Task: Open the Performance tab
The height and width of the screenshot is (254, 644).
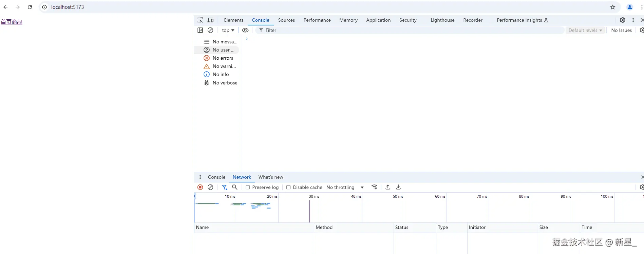Action: pyautogui.click(x=317, y=20)
